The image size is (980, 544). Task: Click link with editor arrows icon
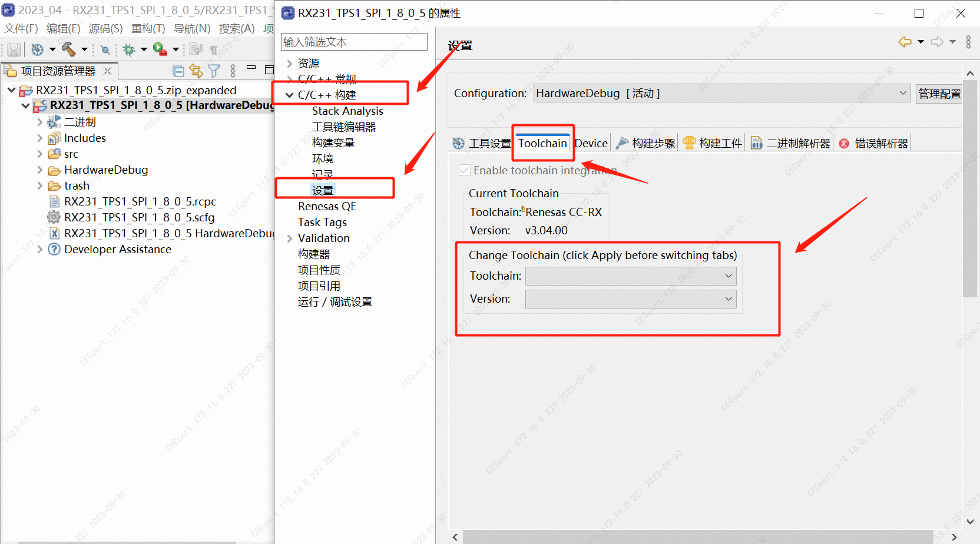(196, 71)
